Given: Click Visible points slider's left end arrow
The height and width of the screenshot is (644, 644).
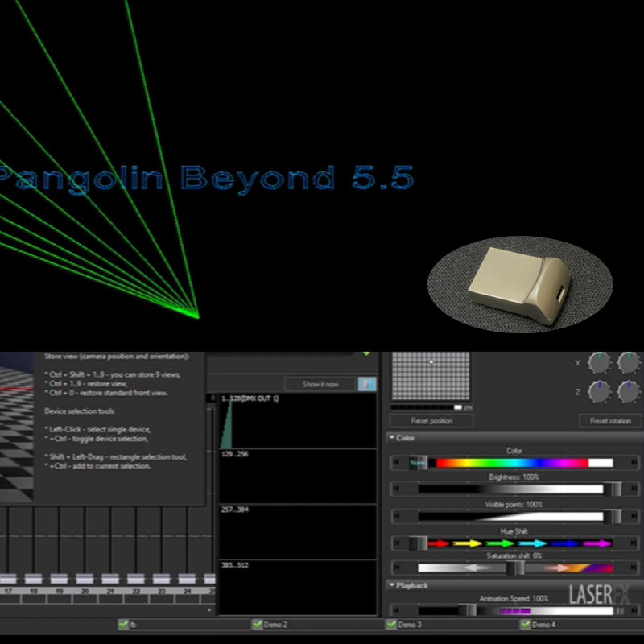Looking at the screenshot, I should (395, 516).
